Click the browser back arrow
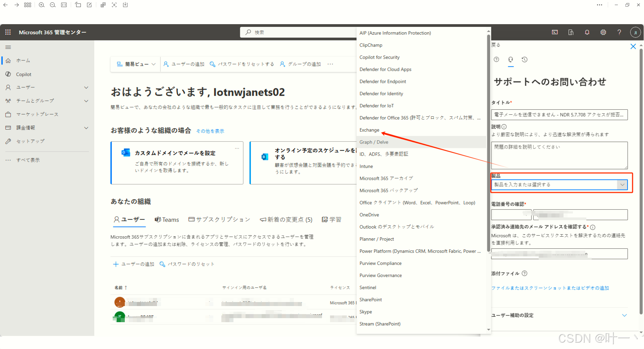The image size is (644, 349). click(5, 5)
